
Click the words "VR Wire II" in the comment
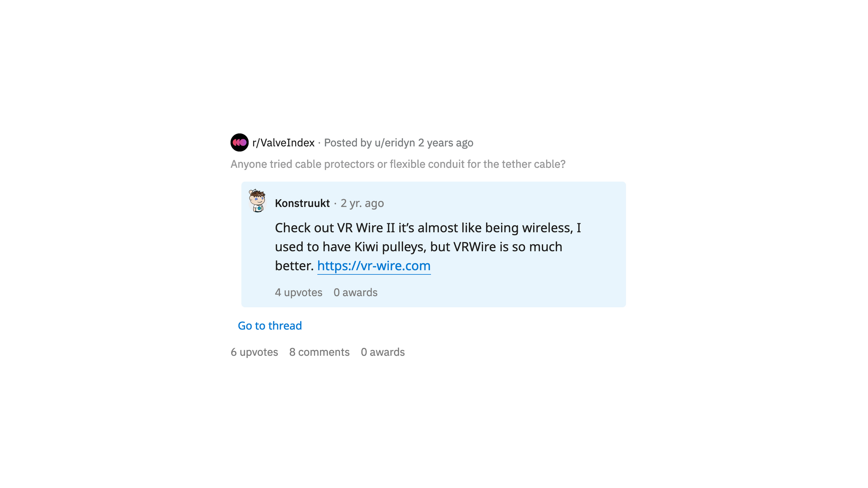[x=366, y=228]
